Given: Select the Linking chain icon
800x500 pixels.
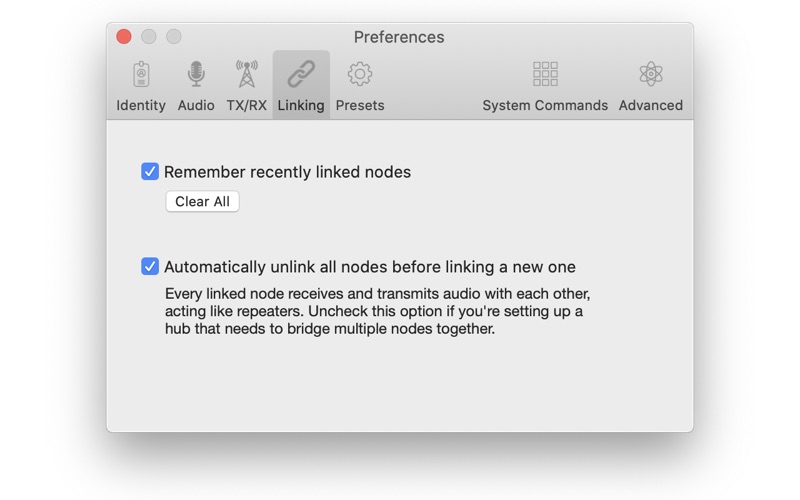Looking at the screenshot, I should 301,74.
